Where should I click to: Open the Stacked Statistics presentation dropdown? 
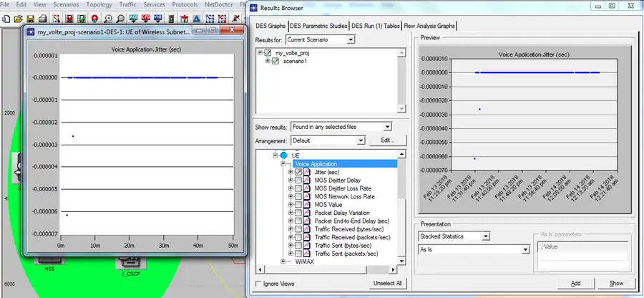[486, 236]
